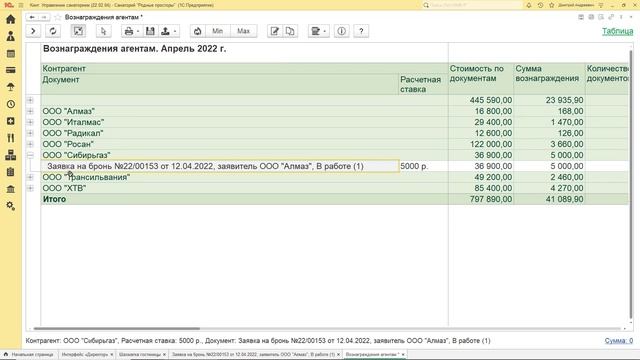Select Заявка на бронь №22/00153 row
Screen dimensions: 640x360
click(220, 166)
